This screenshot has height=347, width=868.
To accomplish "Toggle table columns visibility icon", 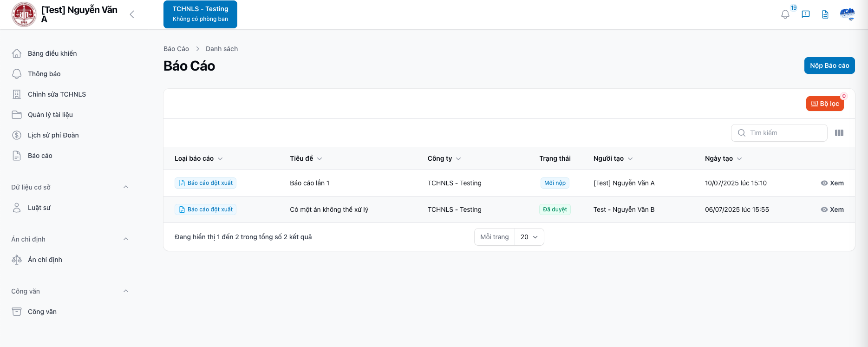I will coord(839,133).
